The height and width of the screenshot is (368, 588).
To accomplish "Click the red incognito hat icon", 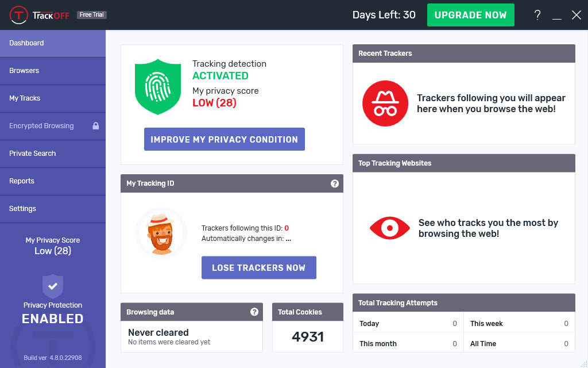I will point(385,103).
